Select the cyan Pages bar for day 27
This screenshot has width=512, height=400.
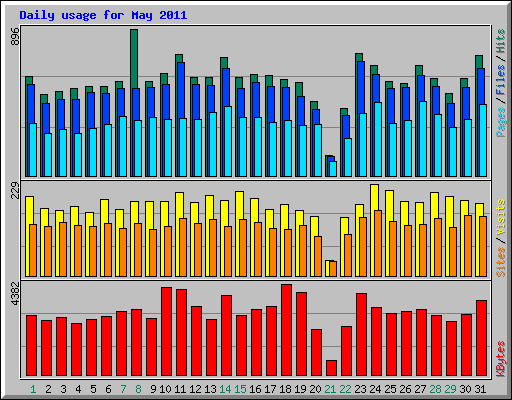click(423, 139)
